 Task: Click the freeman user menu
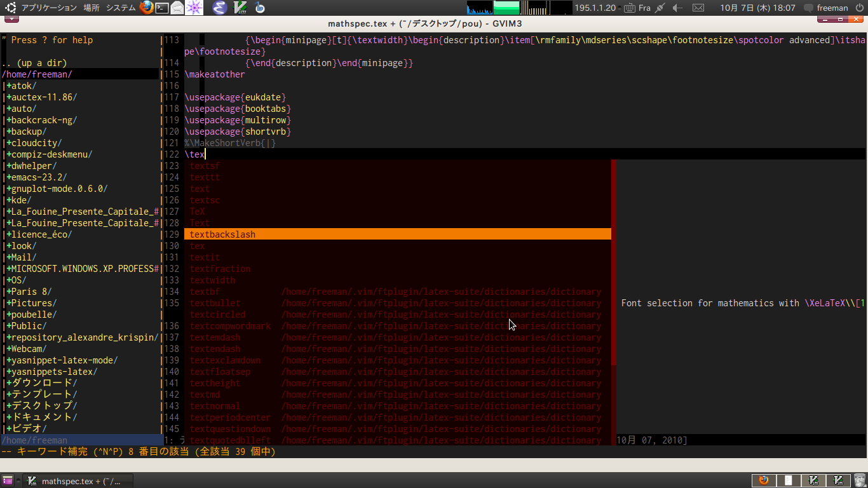pos(832,8)
